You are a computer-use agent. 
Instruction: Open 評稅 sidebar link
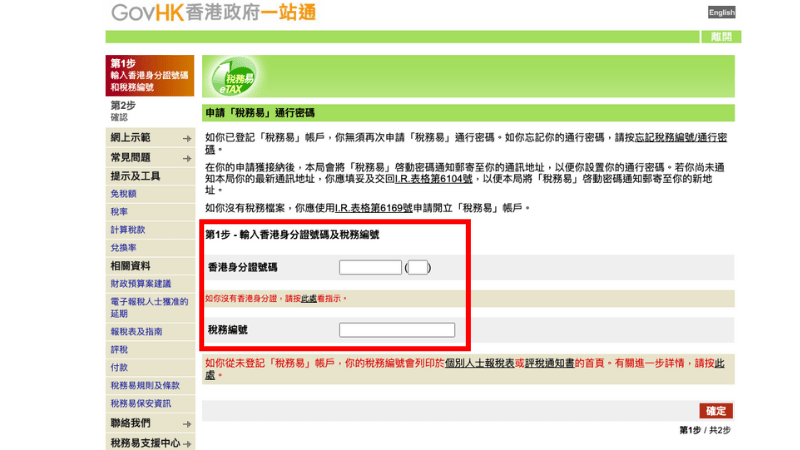119,349
